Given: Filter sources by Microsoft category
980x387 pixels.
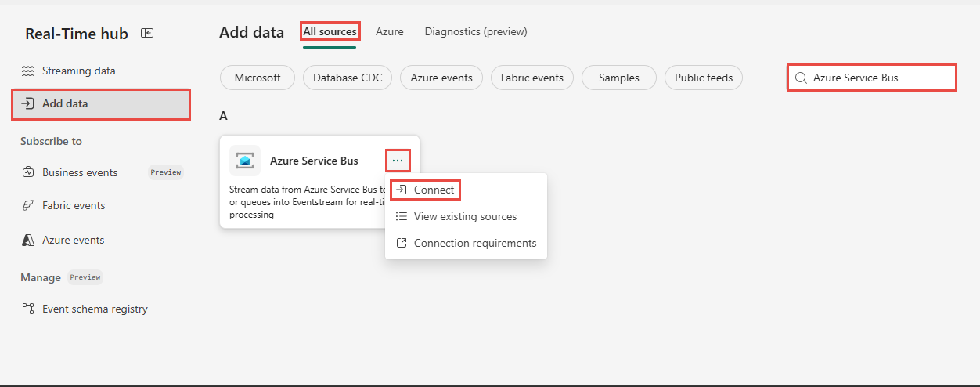Looking at the screenshot, I should pyautogui.click(x=258, y=78).
